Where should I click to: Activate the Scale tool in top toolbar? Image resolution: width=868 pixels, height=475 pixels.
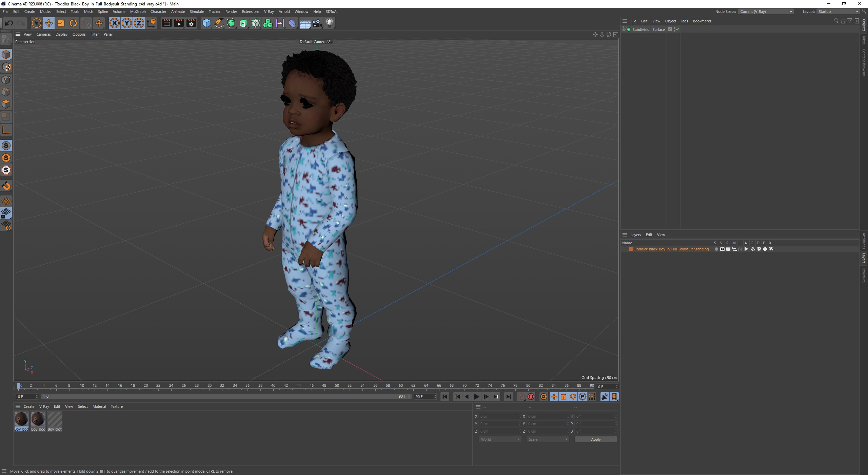point(61,23)
